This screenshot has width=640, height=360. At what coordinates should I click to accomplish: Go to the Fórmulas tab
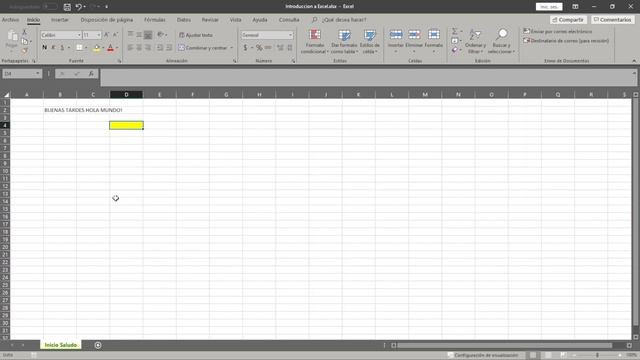coord(155,20)
